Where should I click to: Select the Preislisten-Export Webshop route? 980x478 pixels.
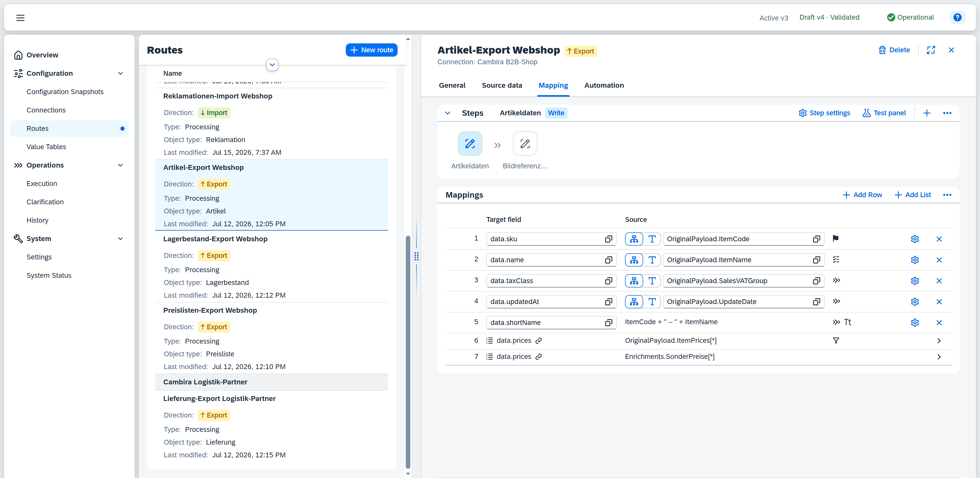pyautogui.click(x=271, y=338)
